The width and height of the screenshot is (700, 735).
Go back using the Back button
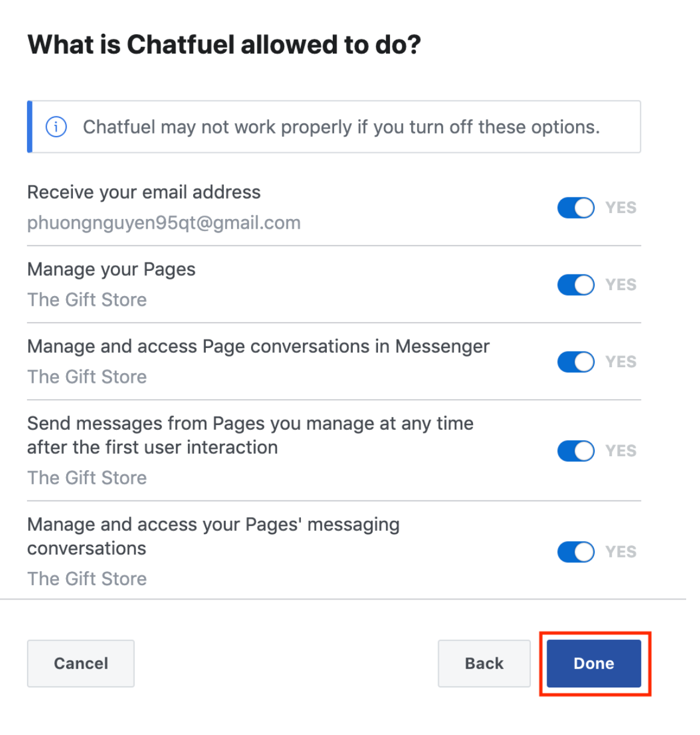pyautogui.click(x=484, y=663)
